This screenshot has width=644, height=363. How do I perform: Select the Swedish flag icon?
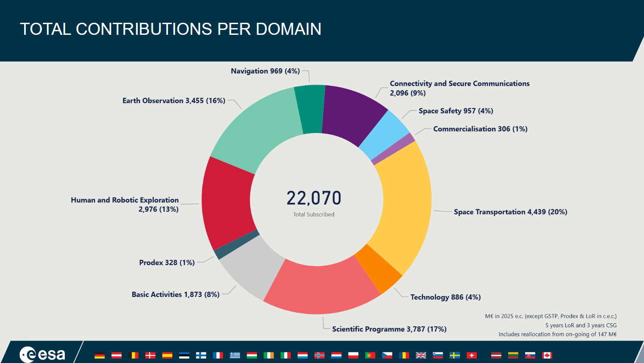pyautogui.click(x=455, y=355)
